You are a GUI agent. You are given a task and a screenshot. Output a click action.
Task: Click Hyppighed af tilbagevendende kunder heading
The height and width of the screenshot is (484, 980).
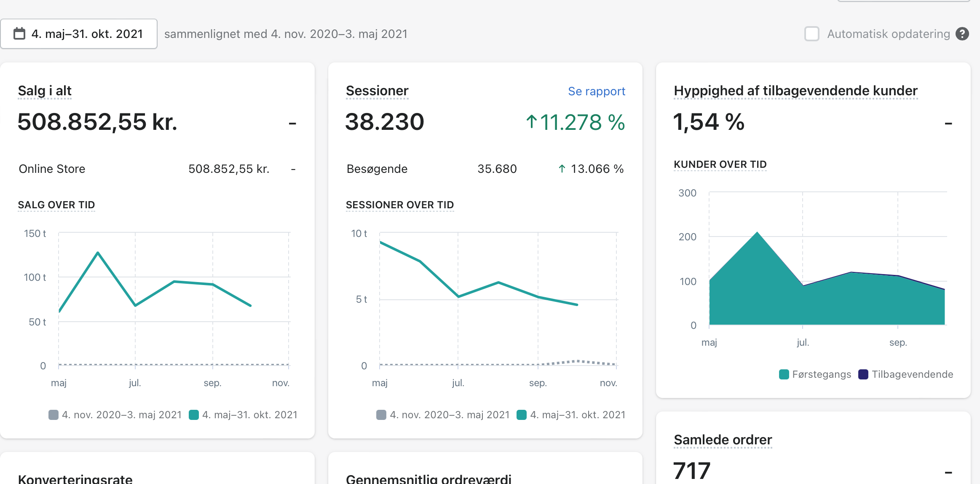795,91
